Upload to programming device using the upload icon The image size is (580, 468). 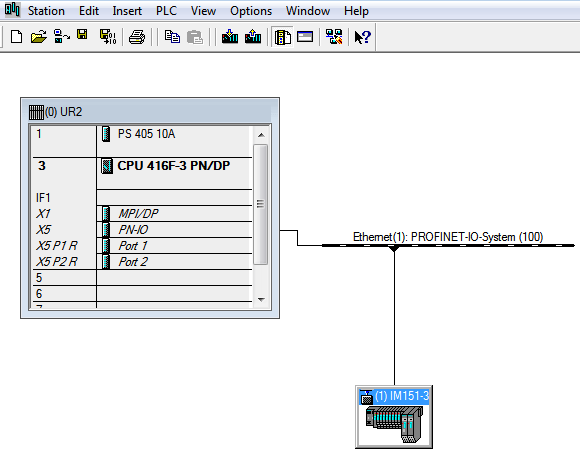click(253, 37)
